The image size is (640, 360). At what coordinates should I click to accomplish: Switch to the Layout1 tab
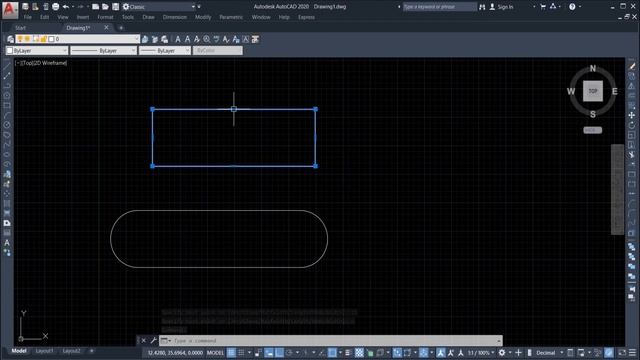44,351
